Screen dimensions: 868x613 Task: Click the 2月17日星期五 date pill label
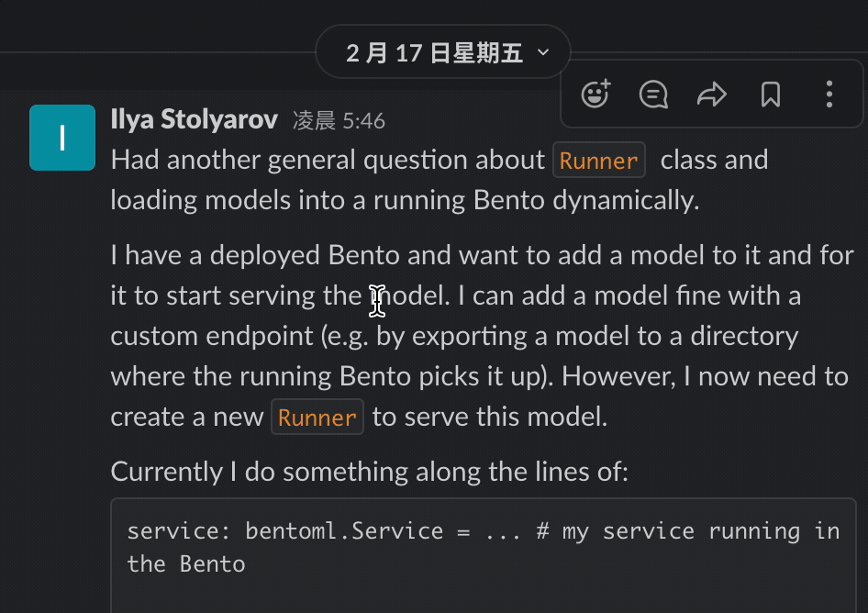coord(434,52)
